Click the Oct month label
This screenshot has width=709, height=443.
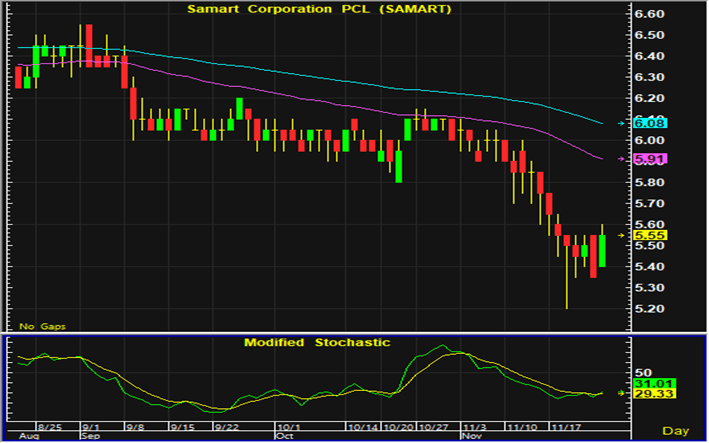coord(285,436)
